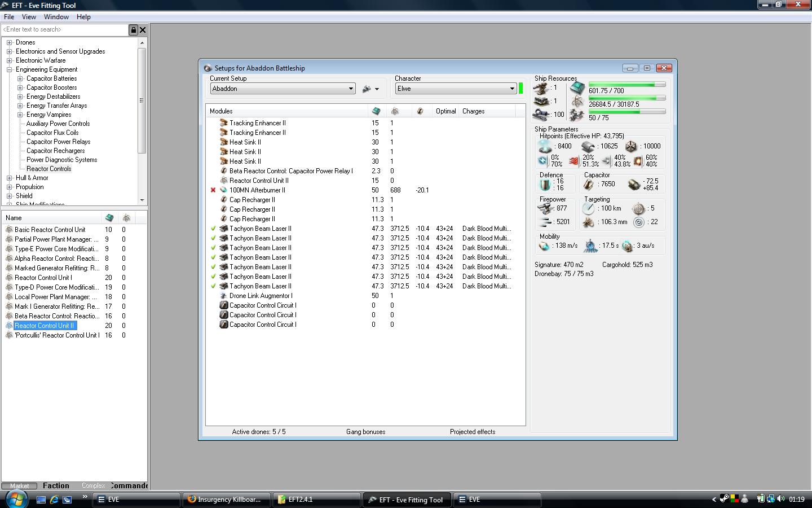Image resolution: width=812 pixels, height=508 pixels.
Task: Collapse the Engineering Equipment category
Action: pos(9,69)
